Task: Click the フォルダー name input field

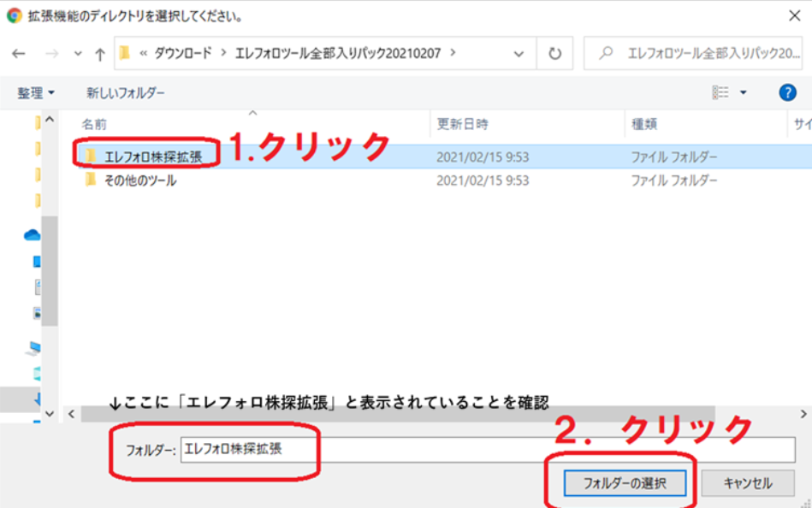Action: click(x=488, y=450)
